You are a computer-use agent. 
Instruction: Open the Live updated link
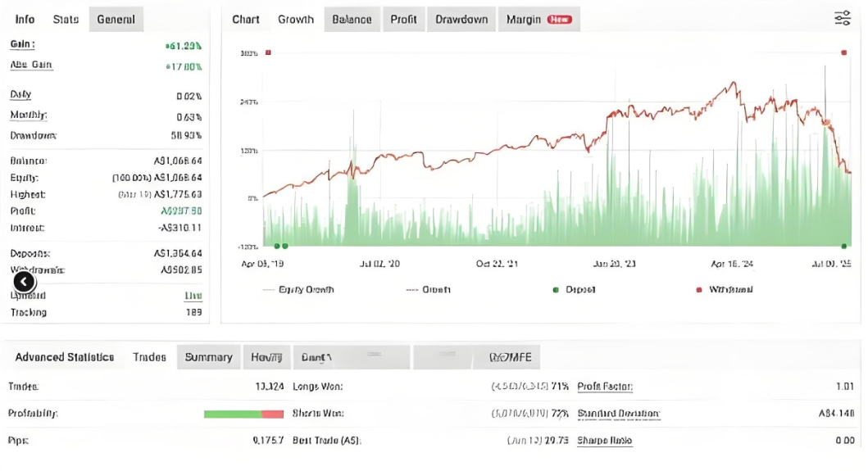(x=193, y=296)
